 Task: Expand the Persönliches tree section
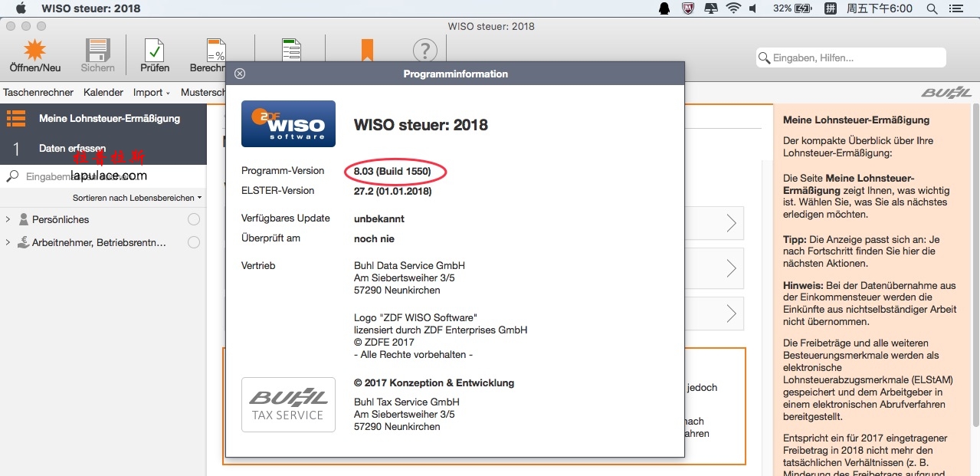[x=8, y=219]
